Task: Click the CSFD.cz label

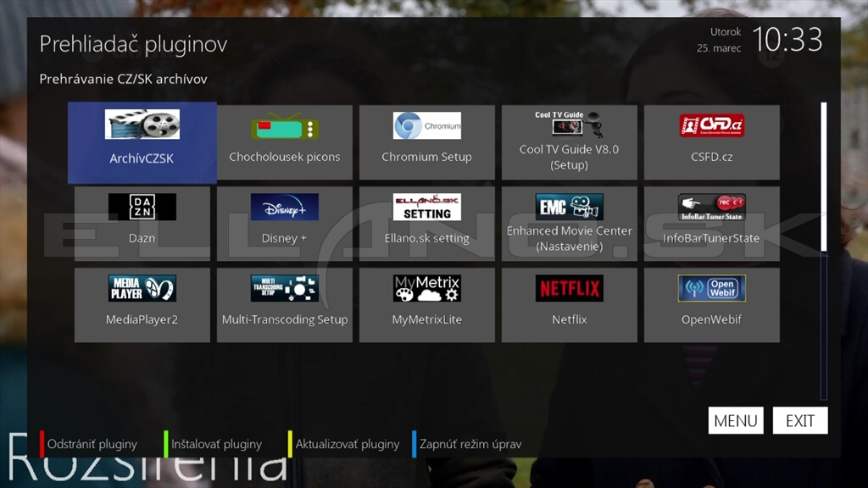Action: (712, 157)
